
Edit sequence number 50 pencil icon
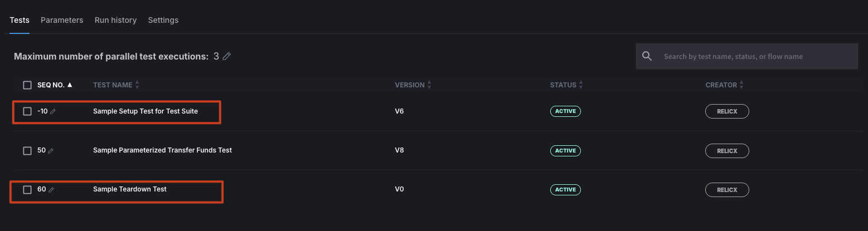coord(51,151)
